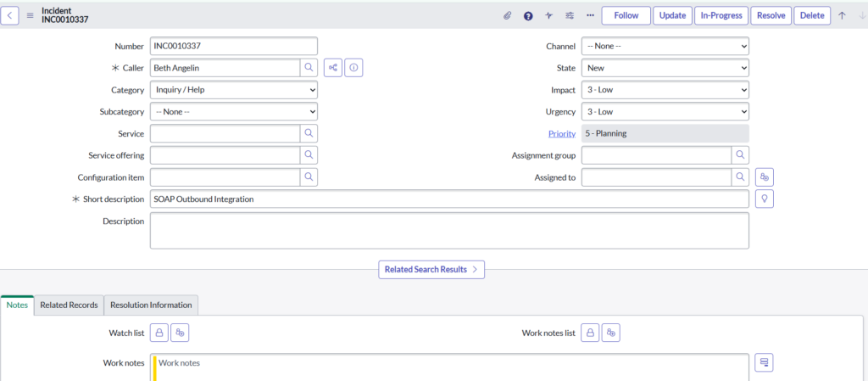Screen dimensions: 868x381
Task: Click the personalize form sliders icon
Action: (570, 15)
